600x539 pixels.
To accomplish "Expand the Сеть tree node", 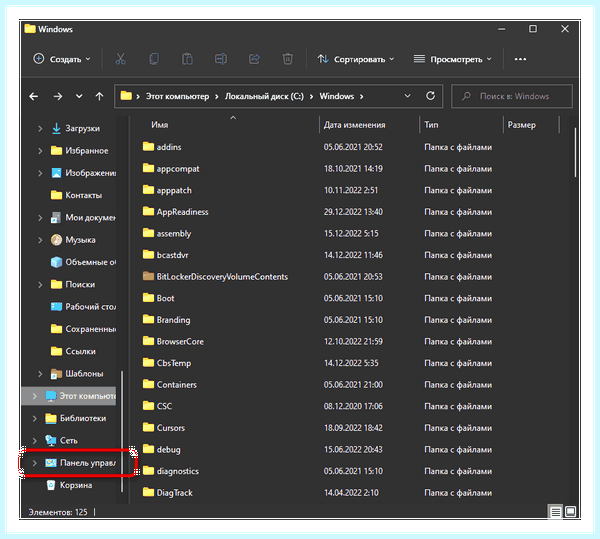I will [x=34, y=440].
